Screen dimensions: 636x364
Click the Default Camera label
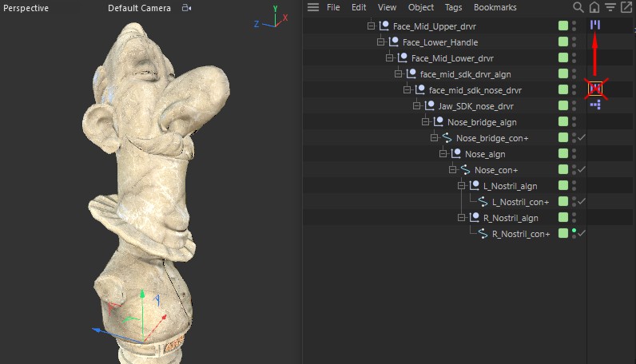pyautogui.click(x=139, y=8)
